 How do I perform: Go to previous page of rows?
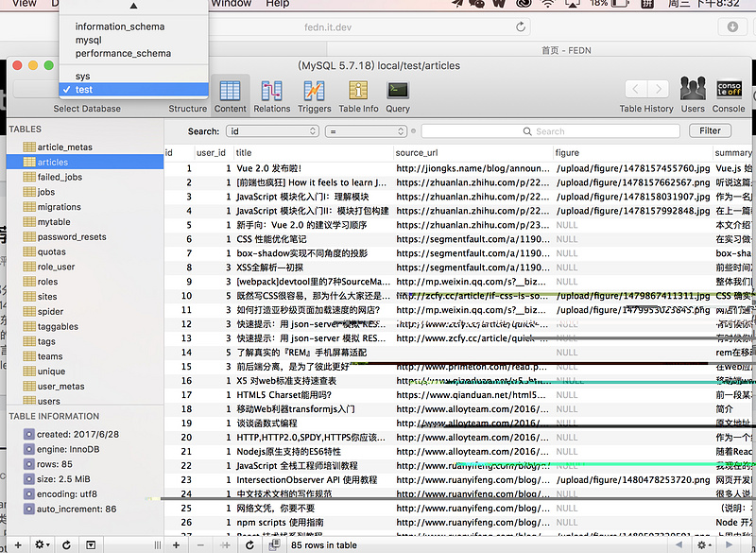[679, 544]
